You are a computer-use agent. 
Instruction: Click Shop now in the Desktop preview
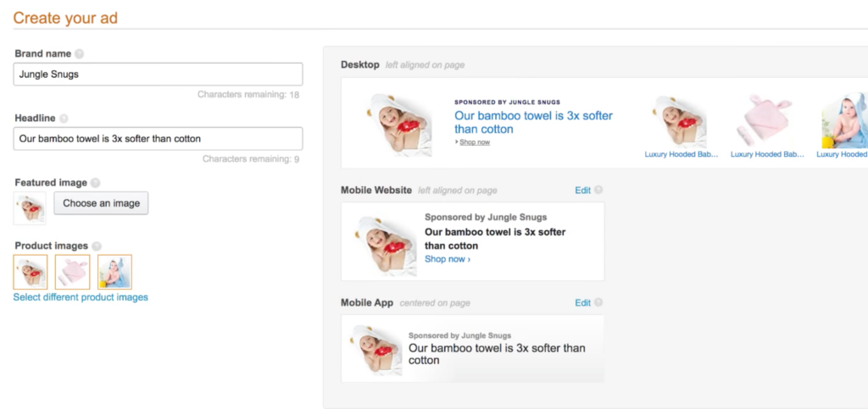point(474,142)
